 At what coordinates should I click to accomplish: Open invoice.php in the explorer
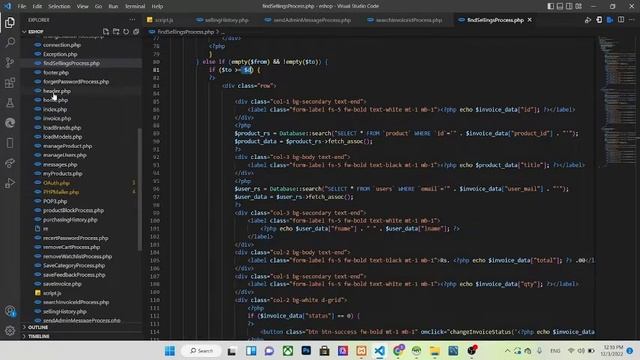57,118
